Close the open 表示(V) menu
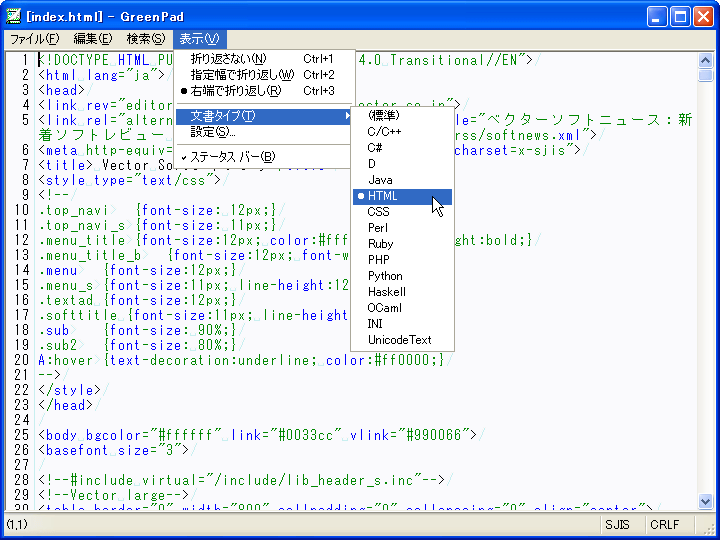Image resolution: width=720 pixels, height=540 pixels. pos(200,39)
